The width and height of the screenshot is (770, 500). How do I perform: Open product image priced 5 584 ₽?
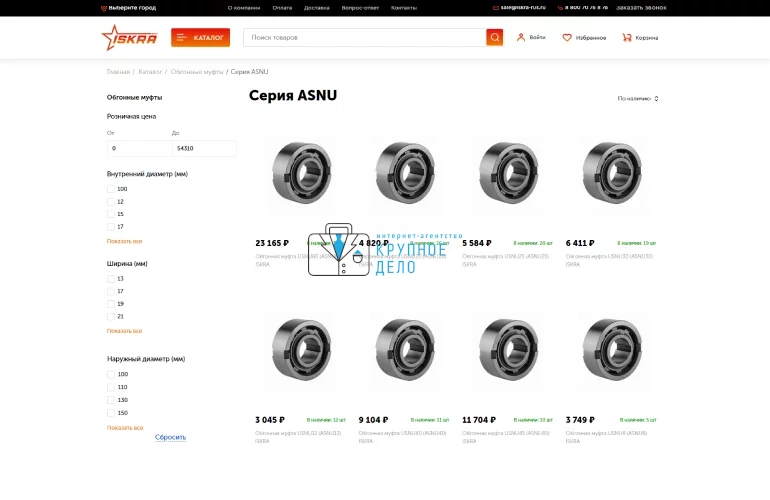[x=508, y=173]
